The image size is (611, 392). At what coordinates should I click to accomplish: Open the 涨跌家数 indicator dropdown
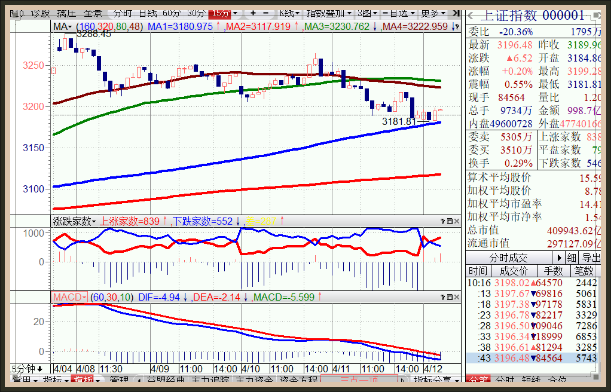coord(74,221)
